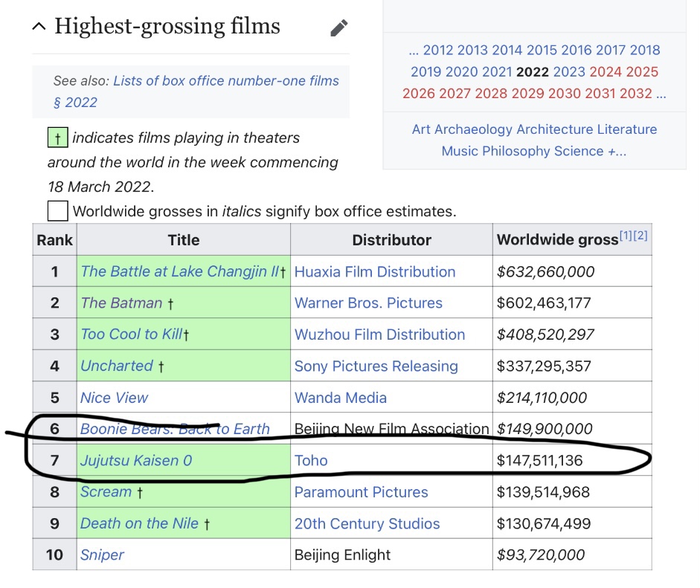Viewport: 700px width, 588px height.
Task: Expand more topics with the +... link
Action: point(617,151)
